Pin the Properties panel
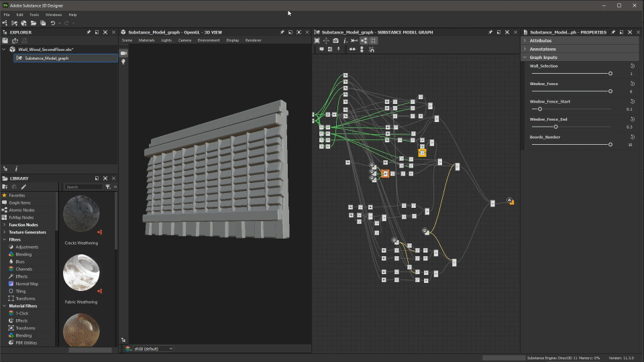 (x=613, y=32)
